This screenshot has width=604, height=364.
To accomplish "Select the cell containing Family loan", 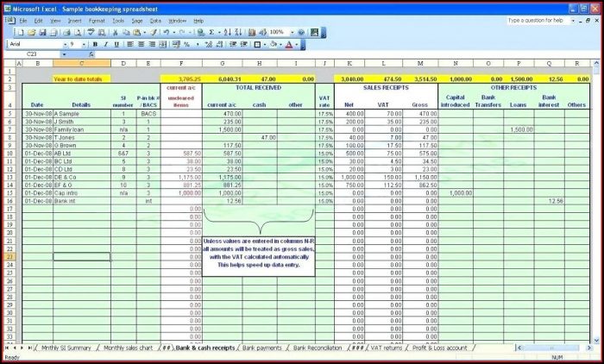I will click(x=82, y=129).
